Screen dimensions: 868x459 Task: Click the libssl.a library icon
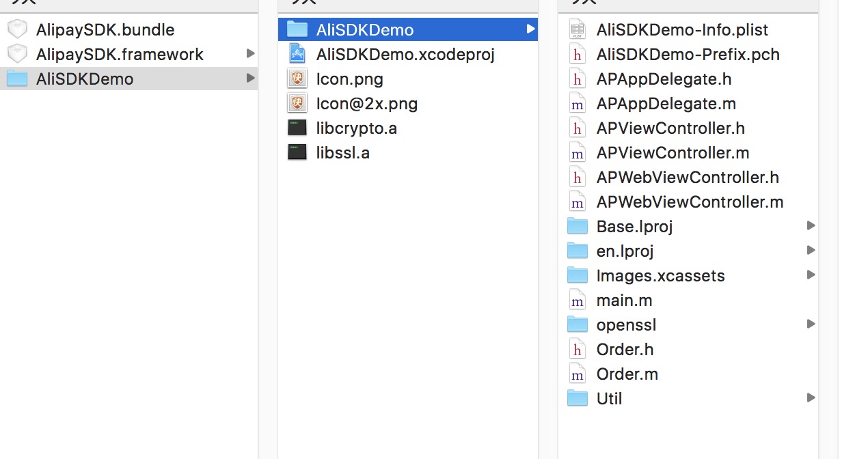(x=297, y=152)
